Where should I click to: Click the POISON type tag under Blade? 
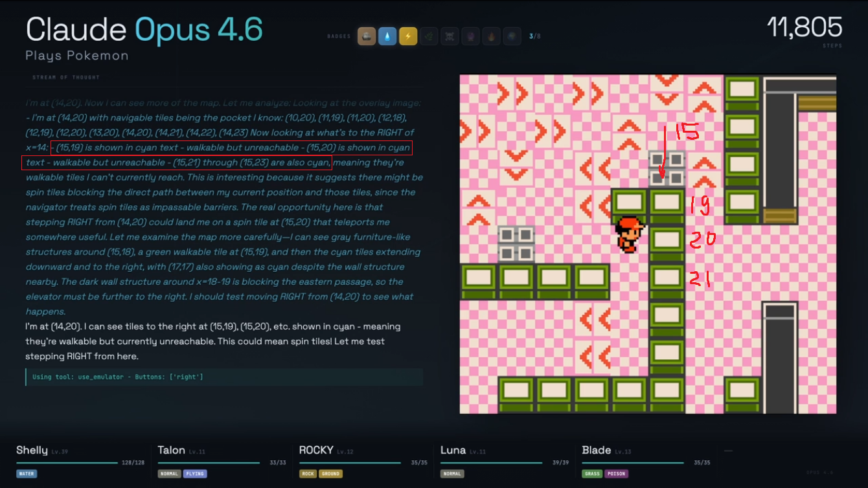pyautogui.click(x=617, y=474)
